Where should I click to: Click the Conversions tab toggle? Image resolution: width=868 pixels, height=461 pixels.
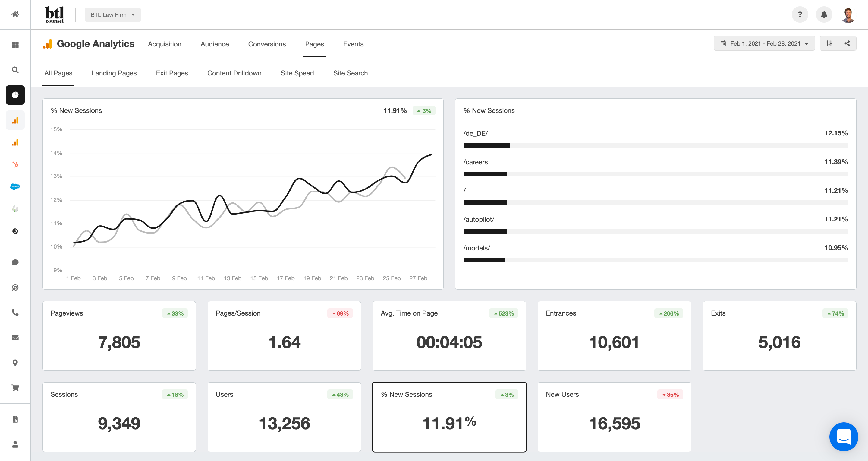pyautogui.click(x=266, y=43)
